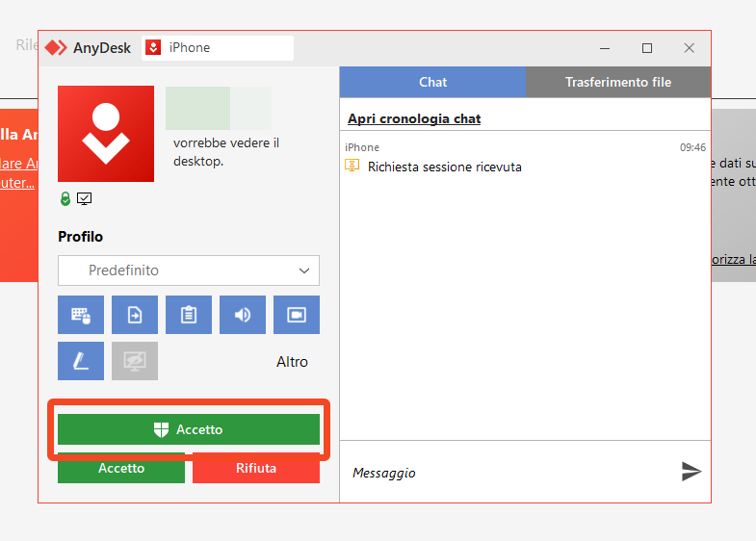
Task: Click the green lock encryption icon
Action: (65, 198)
